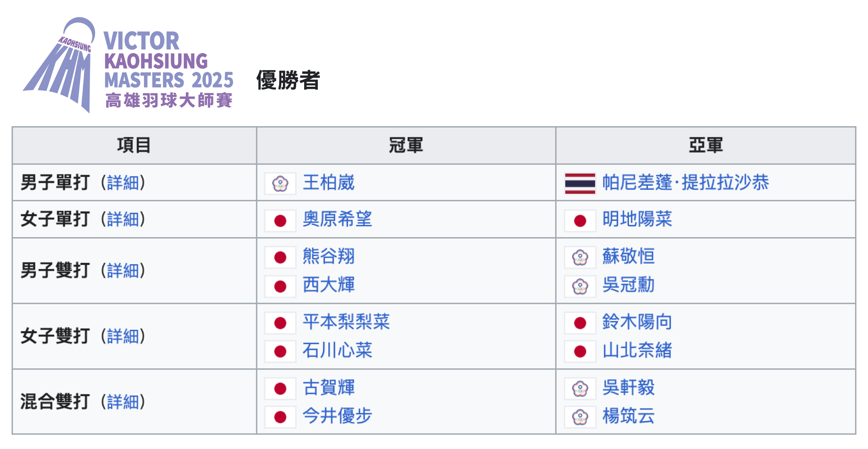This screenshot has width=868, height=449.
Task: Click the Chinese Taipei flag beside 楊筑云
Action: tap(580, 417)
